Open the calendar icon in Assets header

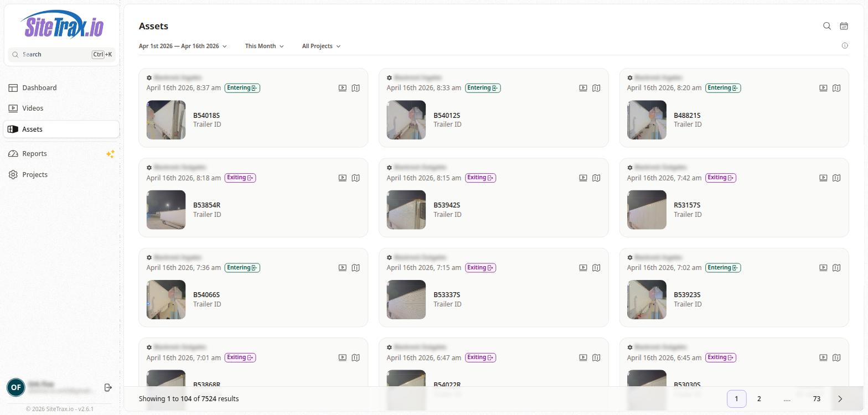pyautogui.click(x=844, y=26)
